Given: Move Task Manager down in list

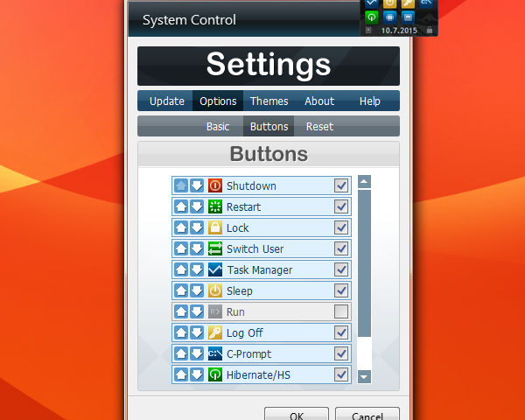Looking at the screenshot, I should [x=197, y=269].
